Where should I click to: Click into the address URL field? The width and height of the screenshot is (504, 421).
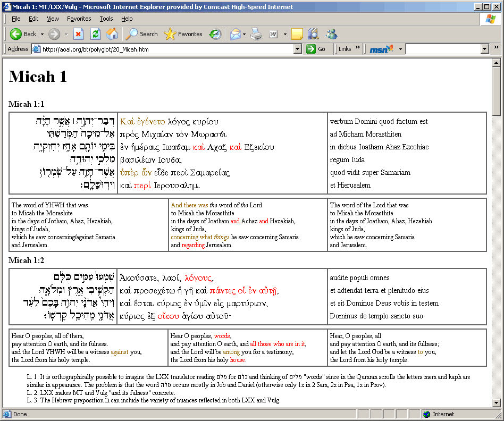165,49
